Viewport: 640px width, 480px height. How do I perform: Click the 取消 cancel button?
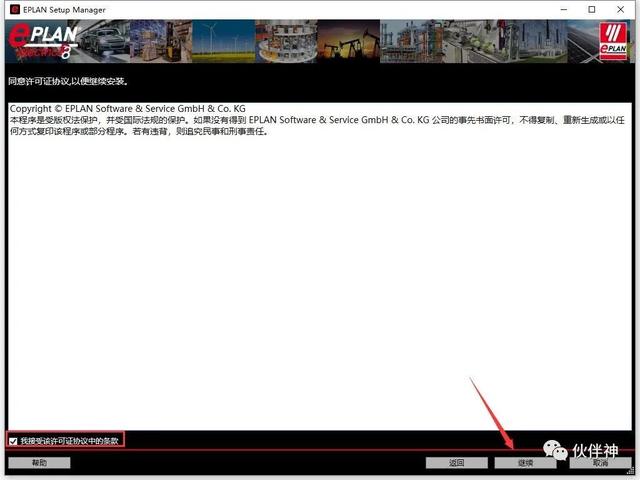point(600,462)
